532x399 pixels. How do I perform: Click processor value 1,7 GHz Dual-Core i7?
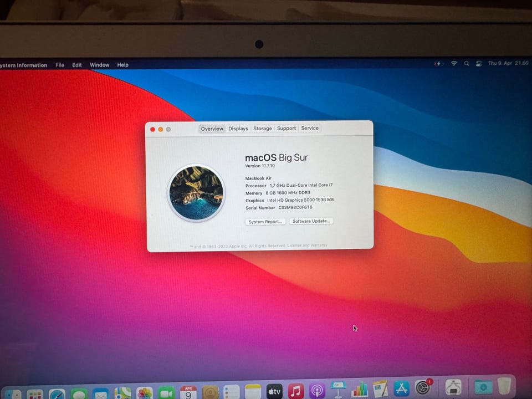tap(301, 185)
